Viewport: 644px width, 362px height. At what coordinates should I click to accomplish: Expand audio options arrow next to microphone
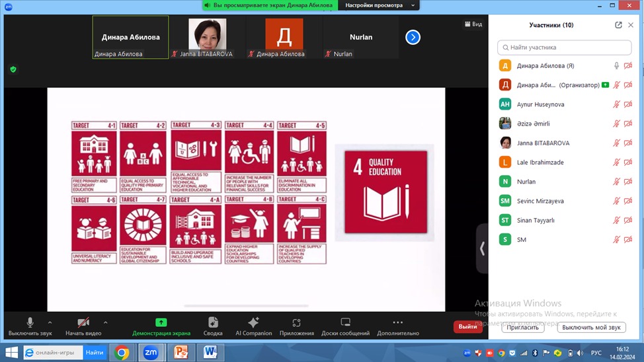[50, 322]
